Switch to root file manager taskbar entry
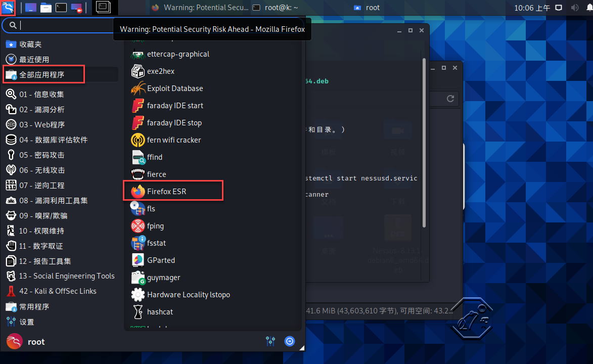The height and width of the screenshot is (364, 593). 367,8
